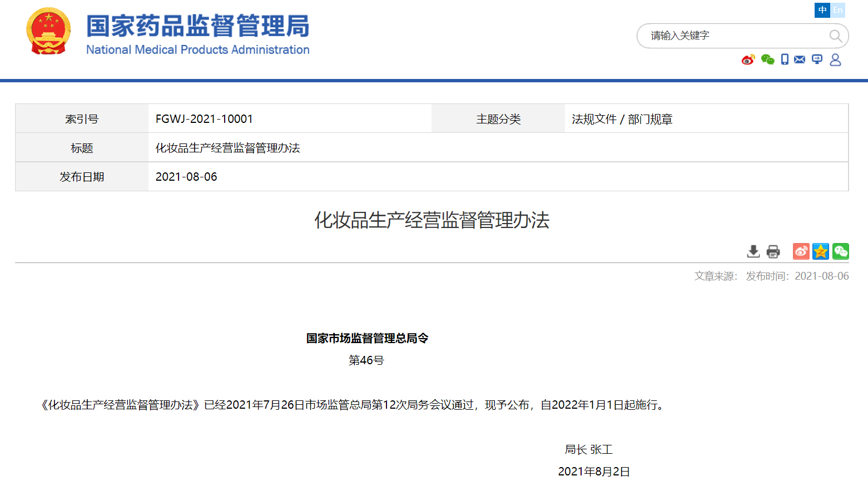Switch language to English with En button
The height and width of the screenshot is (486, 868).
[x=838, y=10]
